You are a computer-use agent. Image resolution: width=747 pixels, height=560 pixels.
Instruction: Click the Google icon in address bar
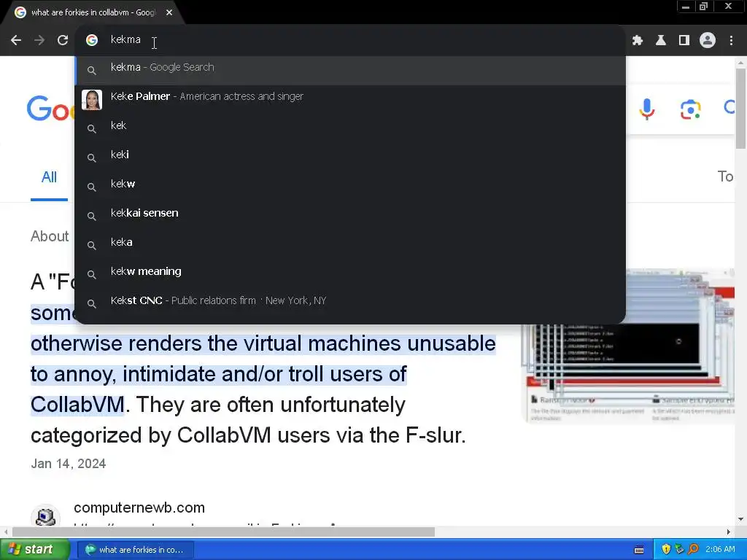(92, 40)
